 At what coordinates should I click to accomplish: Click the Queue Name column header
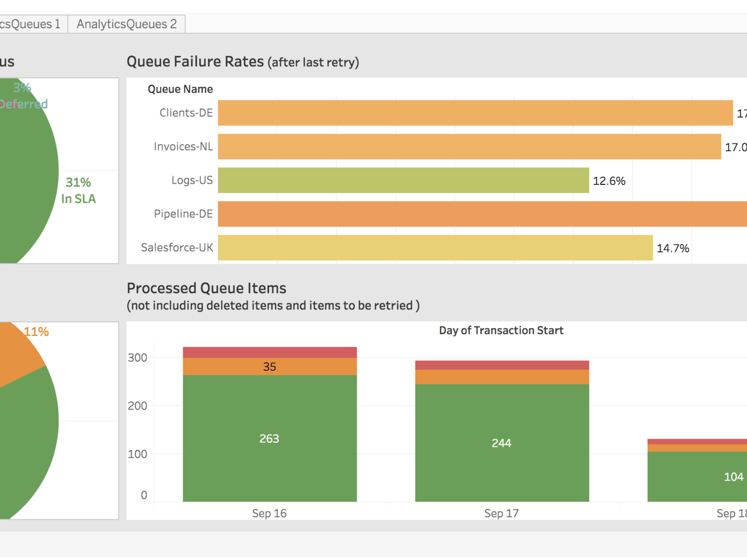[x=180, y=89]
